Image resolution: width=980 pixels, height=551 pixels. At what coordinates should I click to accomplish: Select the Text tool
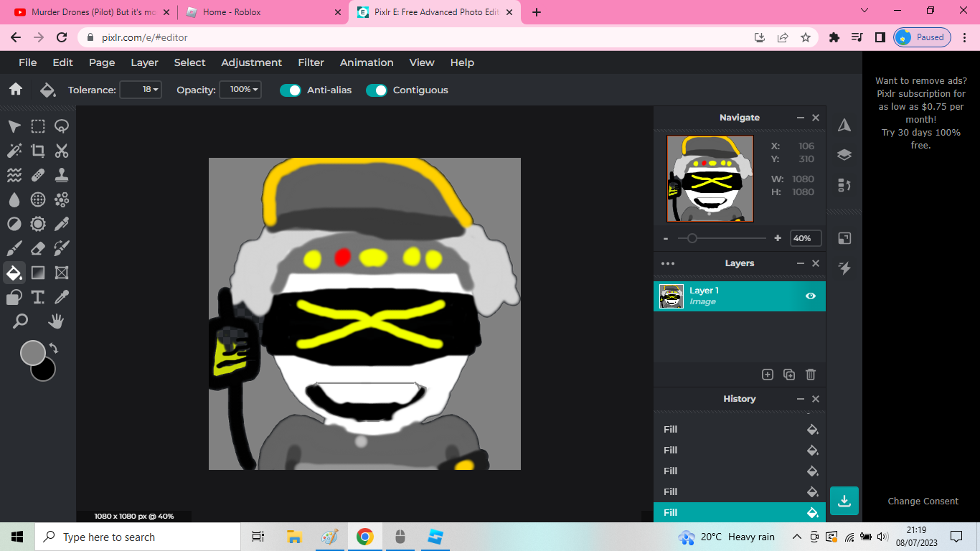click(x=38, y=297)
